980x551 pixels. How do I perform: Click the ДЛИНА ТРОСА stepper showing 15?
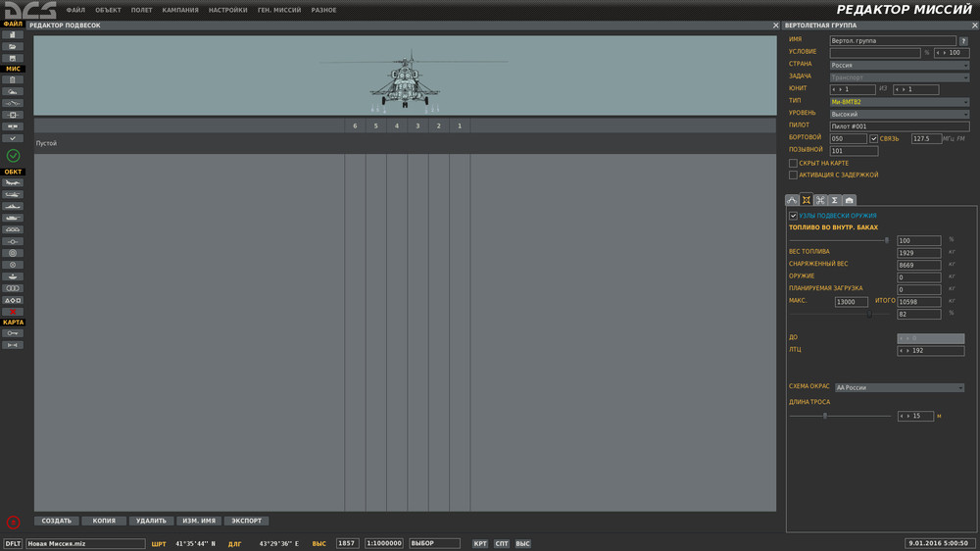tap(915, 416)
